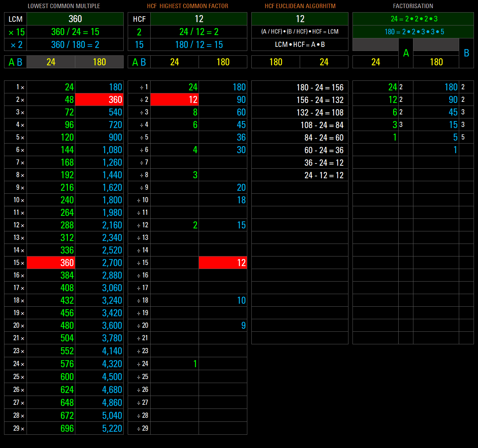Screen dimensions: 478x448
Task: Select the Euclidean step '156 - 24 = 132'
Action: (x=320, y=100)
